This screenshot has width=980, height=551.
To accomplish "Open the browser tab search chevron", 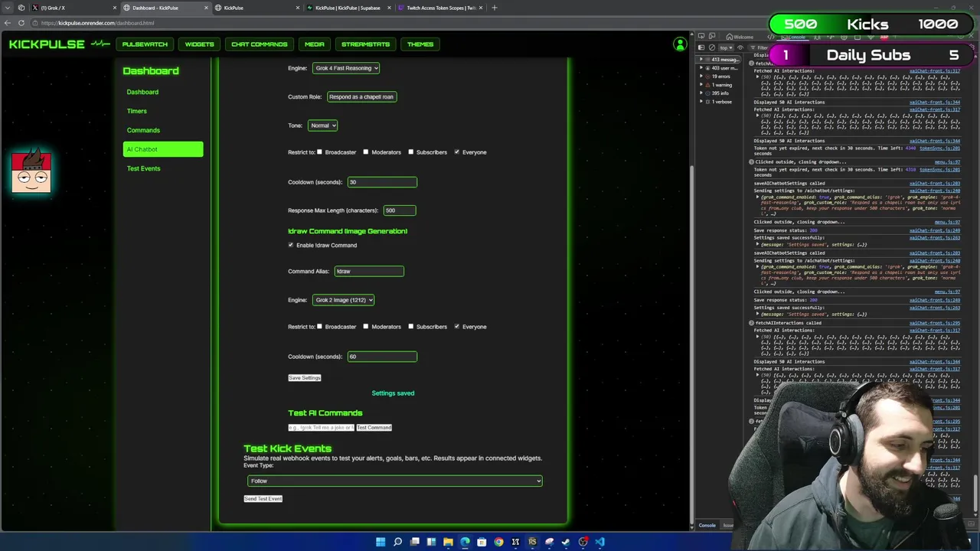I will [x=7, y=8].
